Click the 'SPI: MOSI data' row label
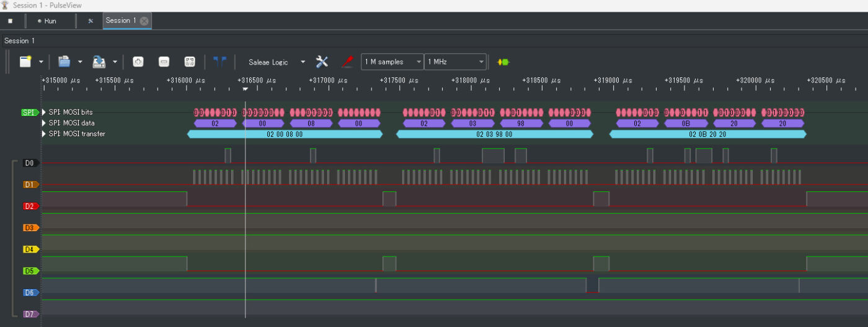 tap(71, 123)
